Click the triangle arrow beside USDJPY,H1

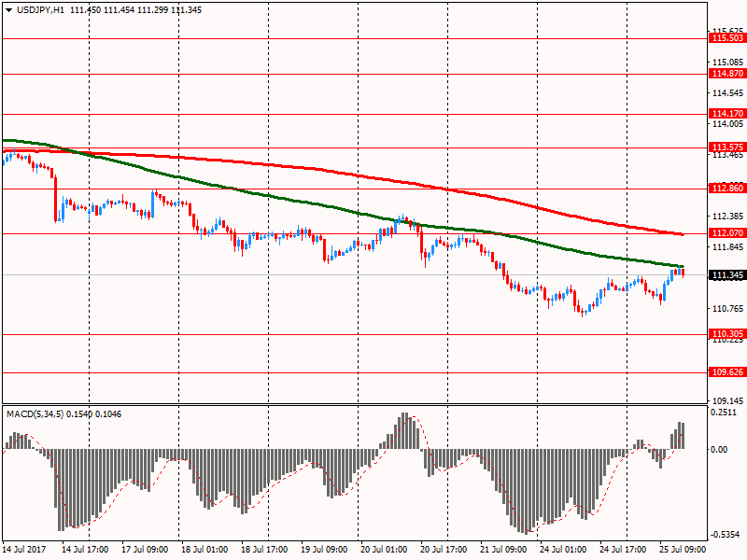pos(8,10)
